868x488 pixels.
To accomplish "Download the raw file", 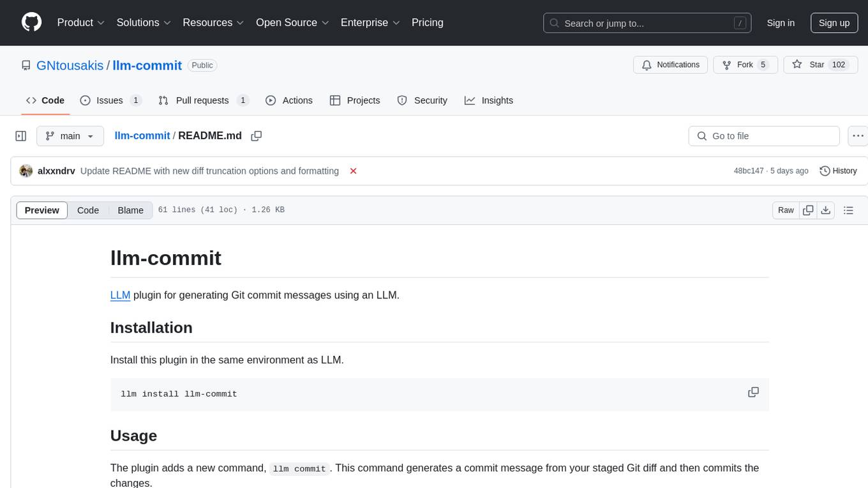I will coord(826,210).
